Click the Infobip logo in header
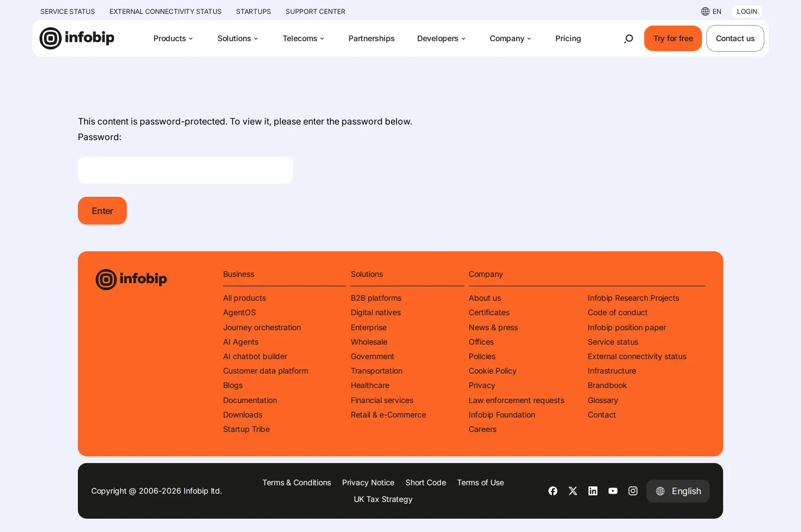The height and width of the screenshot is (532, 801). 77,38
